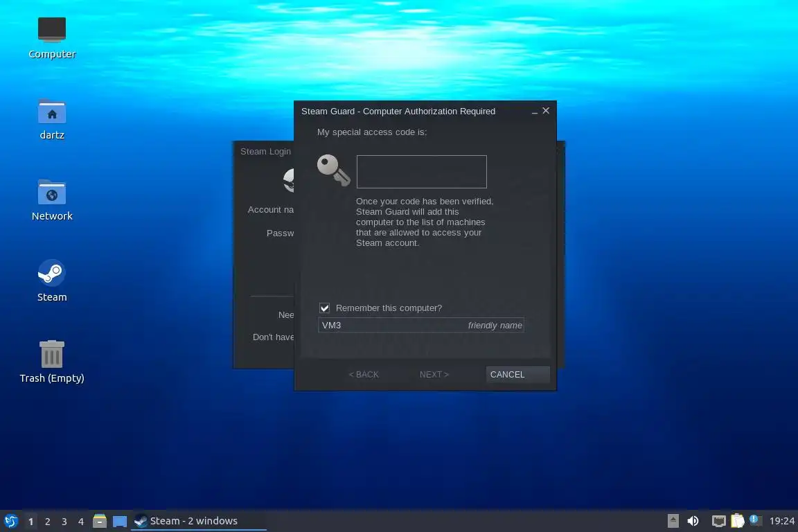Click the clock showing 19:24

pos(781,521)
